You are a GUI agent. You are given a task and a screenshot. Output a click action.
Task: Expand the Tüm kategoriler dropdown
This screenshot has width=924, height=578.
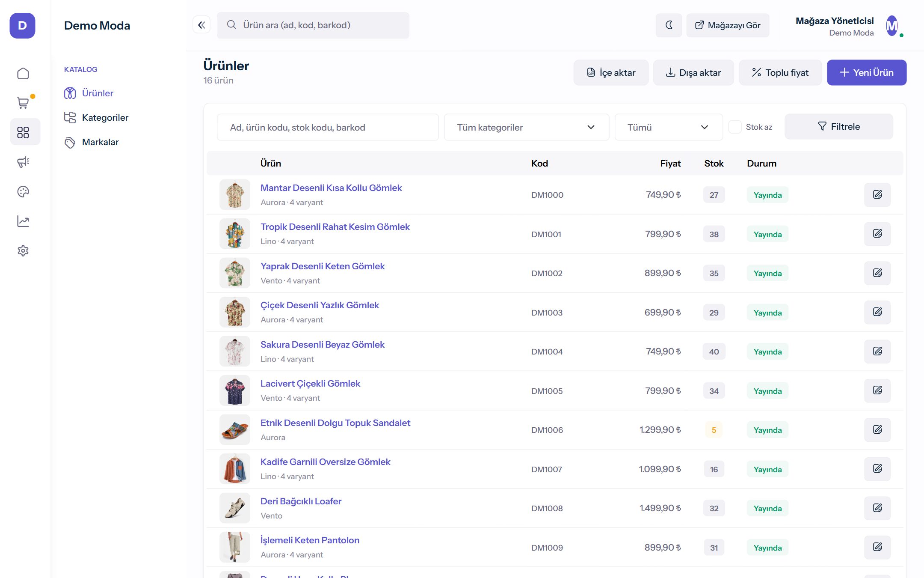click(x=527, y=127)
